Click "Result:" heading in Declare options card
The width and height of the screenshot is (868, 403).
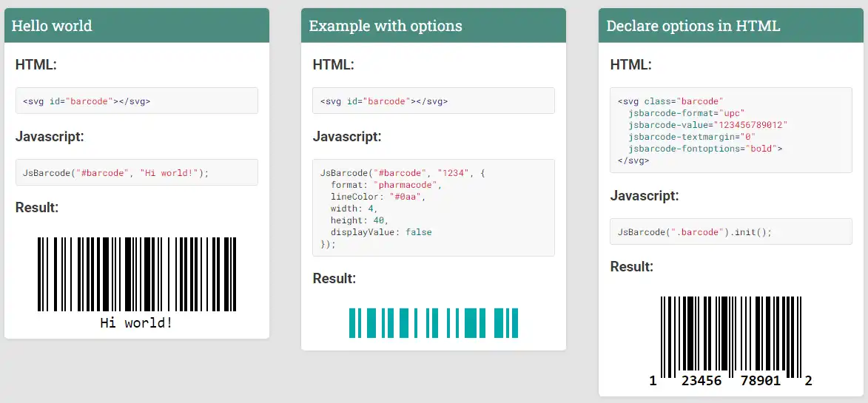click(631, 267)
